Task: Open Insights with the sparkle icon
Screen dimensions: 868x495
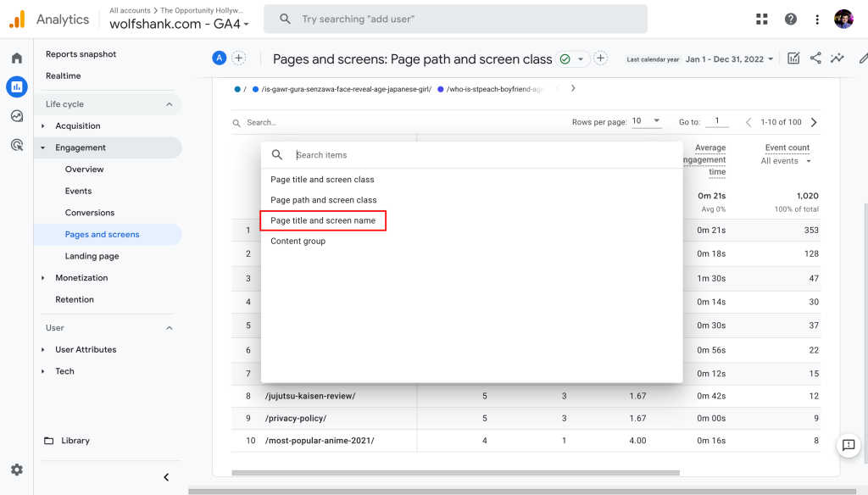Action: (x=837, y=58)
